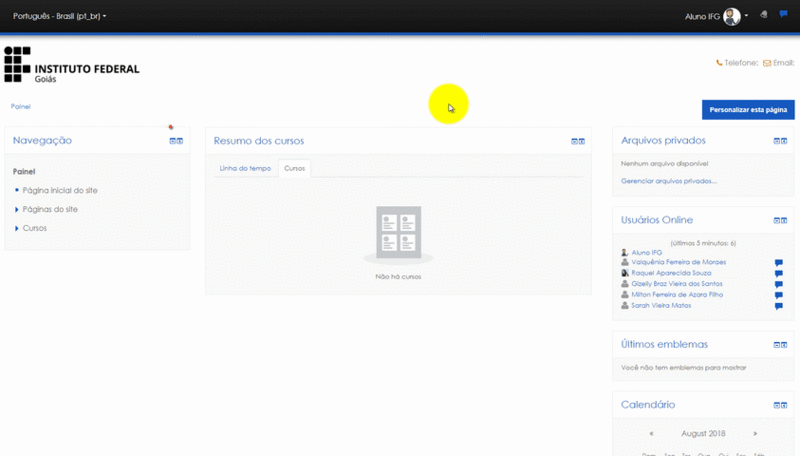Hide the Calendário block
The height and width of the screenshot is (456, 800).
[x=777, y=405]
